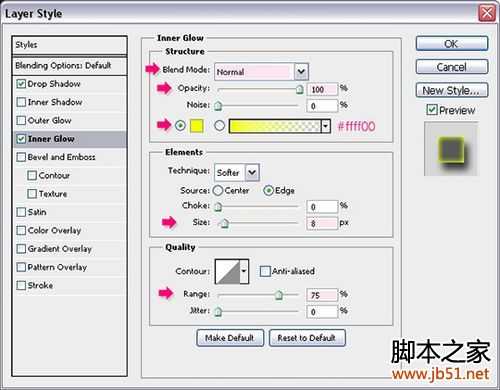Viewport: 500px width, 390px height.
Task: Enable the Pattern Overlay checkbox
Action: [21, 267]
